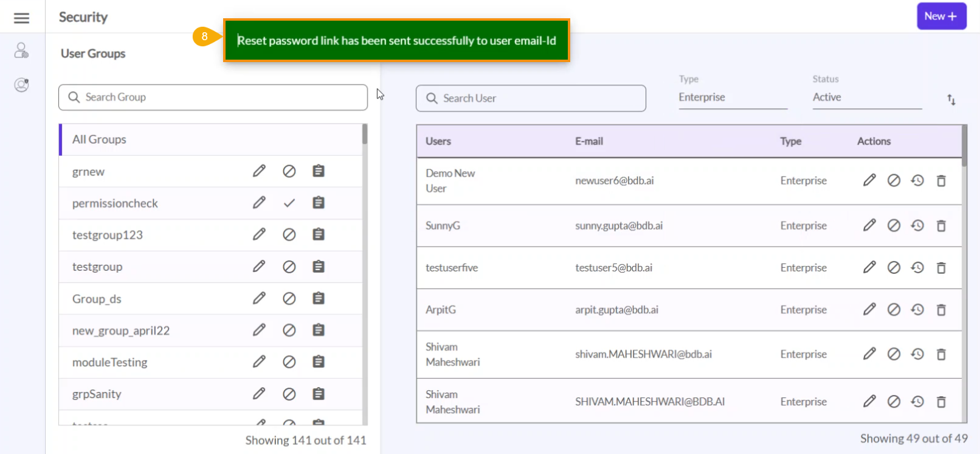Select the moduleTesting group
Screen dimensions: 980x454
point(110,362)
